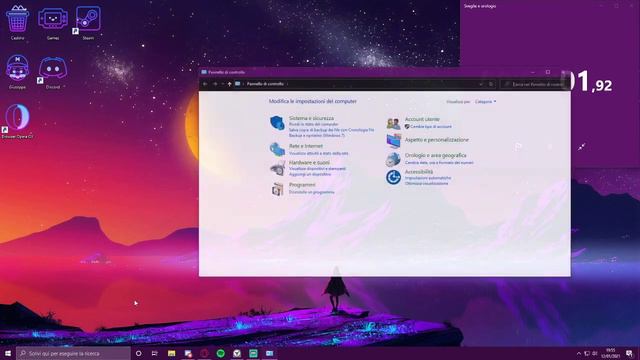
Task: Open Hardware e suoni category
Action: click(309, 162)
